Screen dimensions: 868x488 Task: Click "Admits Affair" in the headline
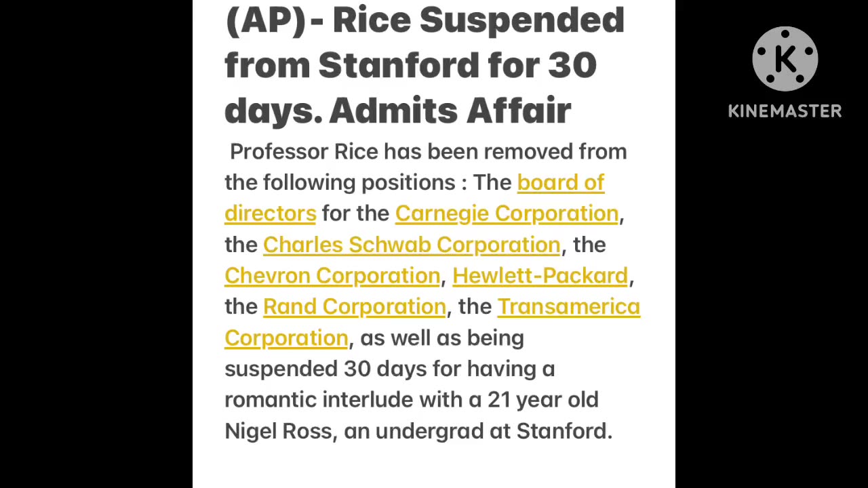click(450, 110)
